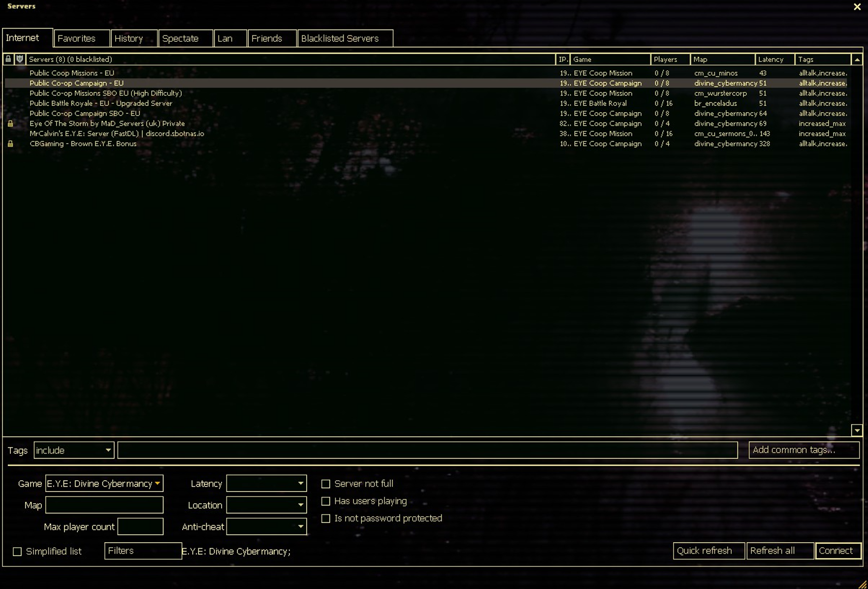Select Public Battle Royale - EU server
Screen dimensions: 868x589
426,103
